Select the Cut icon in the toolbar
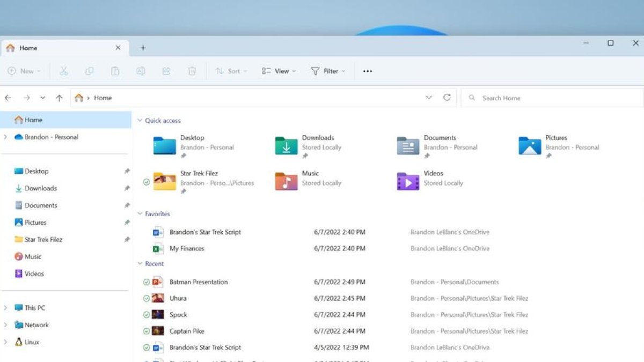 (x=64, y=70)
